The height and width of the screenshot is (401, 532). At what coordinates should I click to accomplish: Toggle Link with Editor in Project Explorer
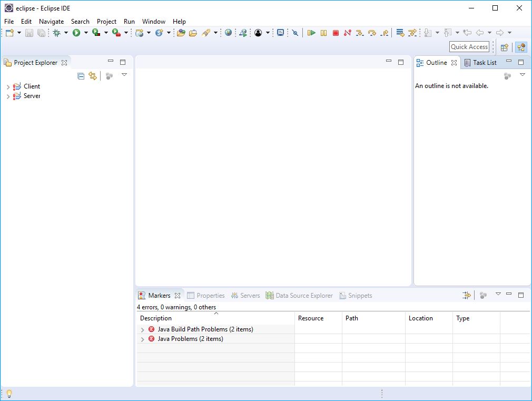click(93, 76)
